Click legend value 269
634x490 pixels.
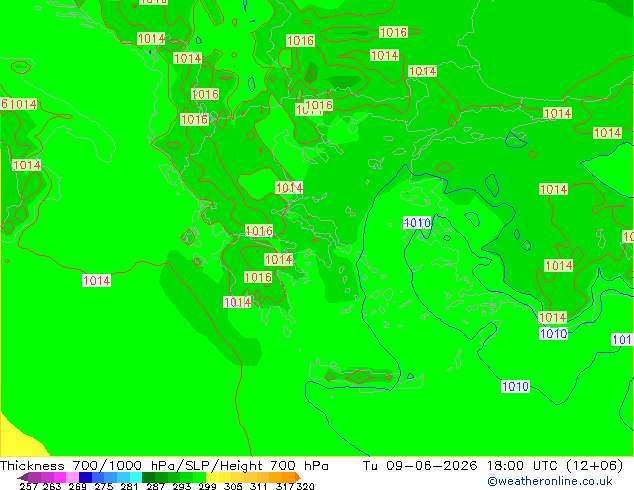coord(78,486)
